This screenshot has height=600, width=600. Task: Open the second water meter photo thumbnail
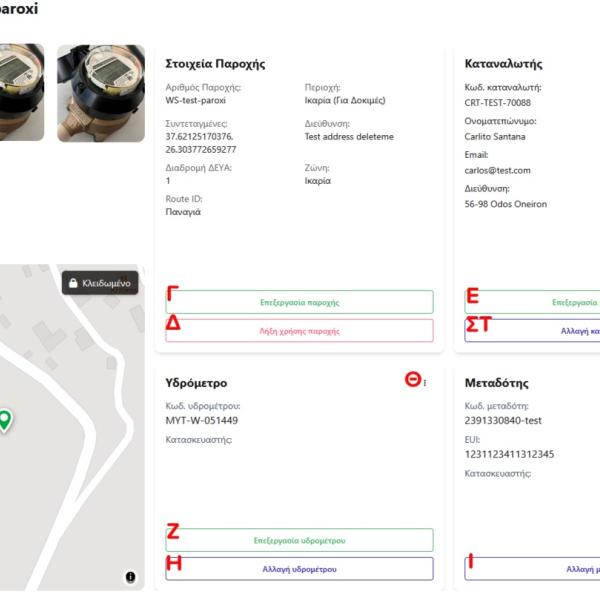(x=101, y=93)
